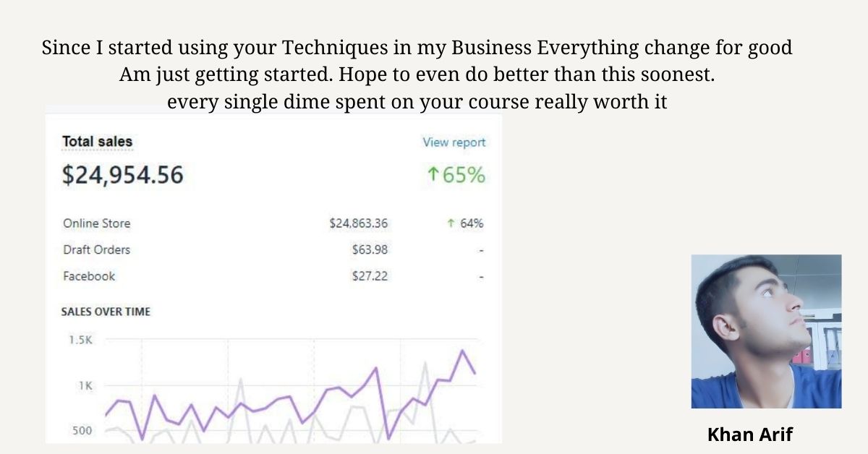Click the 1K axis label
Screen dimensions: 868x454
85,385
